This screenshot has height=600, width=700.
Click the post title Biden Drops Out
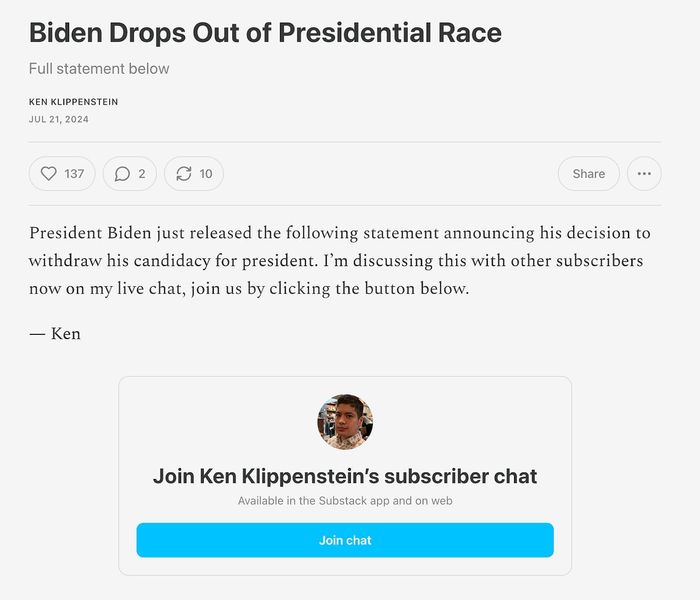point(266,32)
